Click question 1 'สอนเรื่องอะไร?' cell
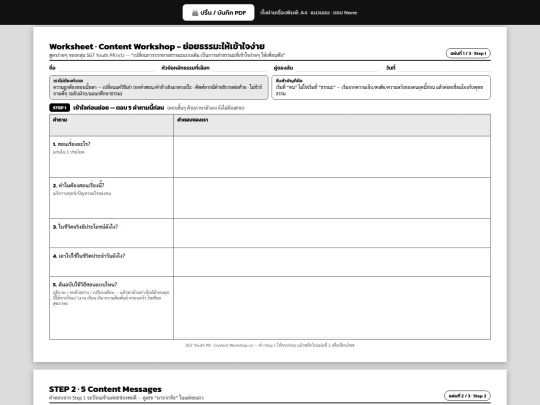Image resolution: width=540 pixels, height=405 pixels. point(111,157)
